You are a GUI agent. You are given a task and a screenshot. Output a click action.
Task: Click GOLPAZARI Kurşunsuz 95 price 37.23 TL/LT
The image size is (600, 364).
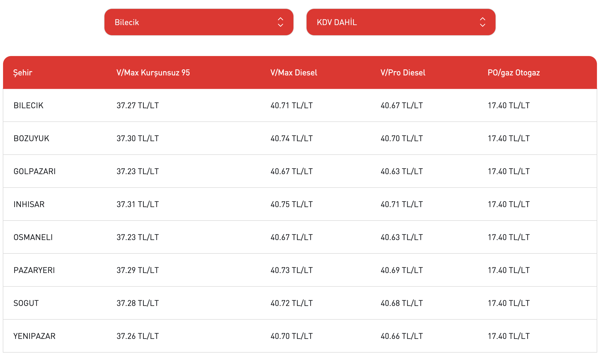point(138,171)
